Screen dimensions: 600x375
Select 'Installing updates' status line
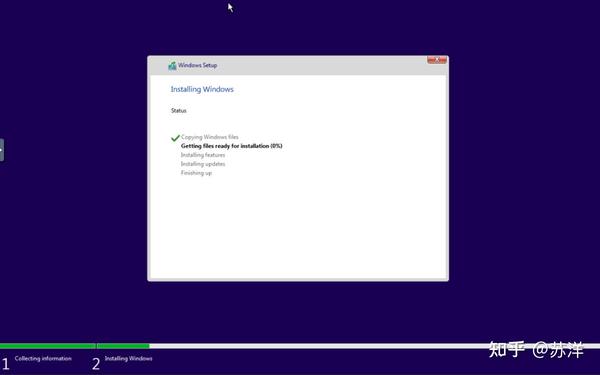click(x=203, y=164)
